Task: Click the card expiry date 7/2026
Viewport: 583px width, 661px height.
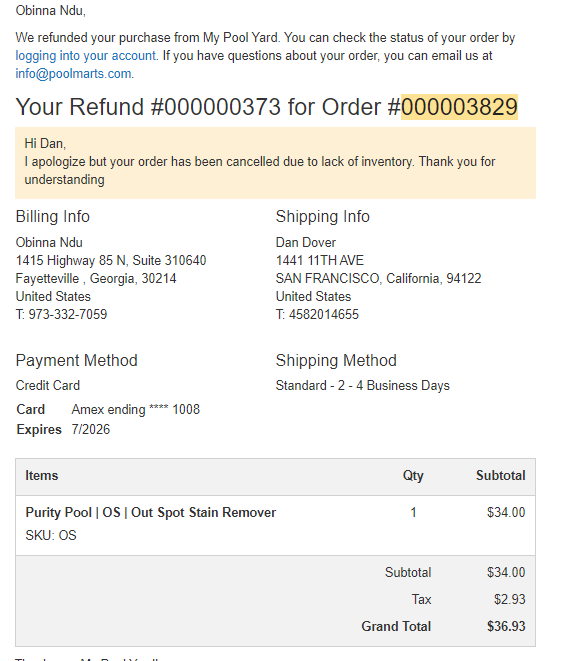Action: click(91, 429)
